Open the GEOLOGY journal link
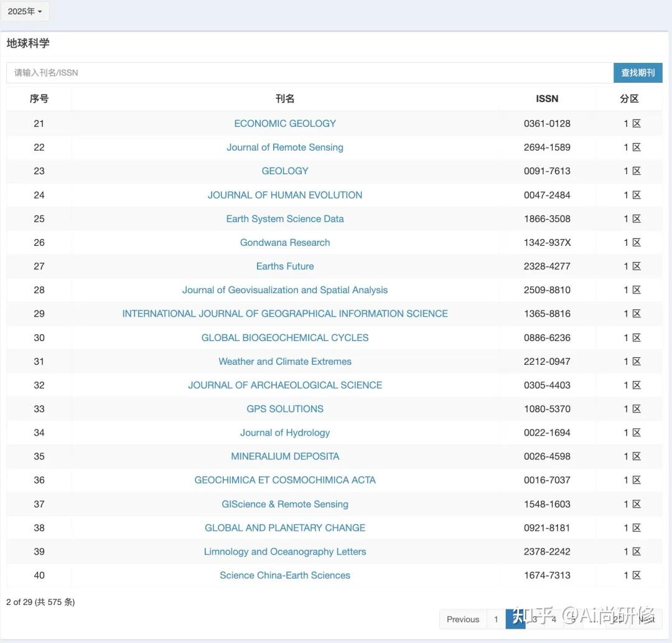 tap(285, 171)
